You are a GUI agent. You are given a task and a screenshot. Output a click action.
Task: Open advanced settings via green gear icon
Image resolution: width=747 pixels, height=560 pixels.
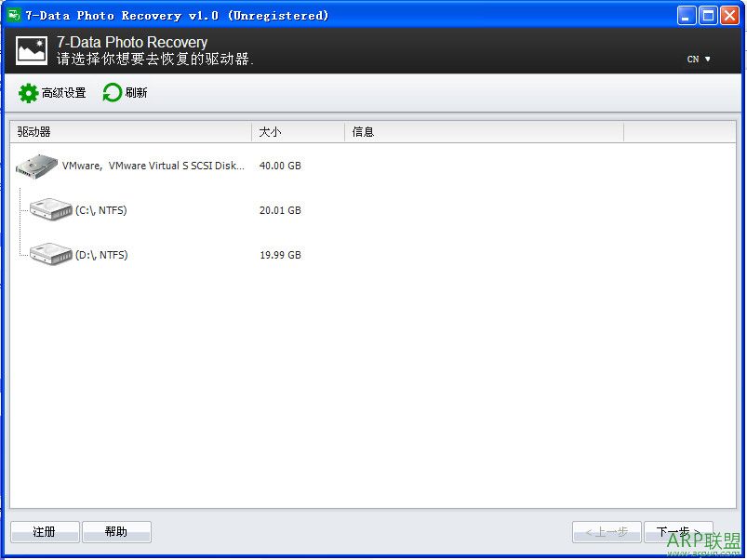pyautogui.click(x=28, y=93)
